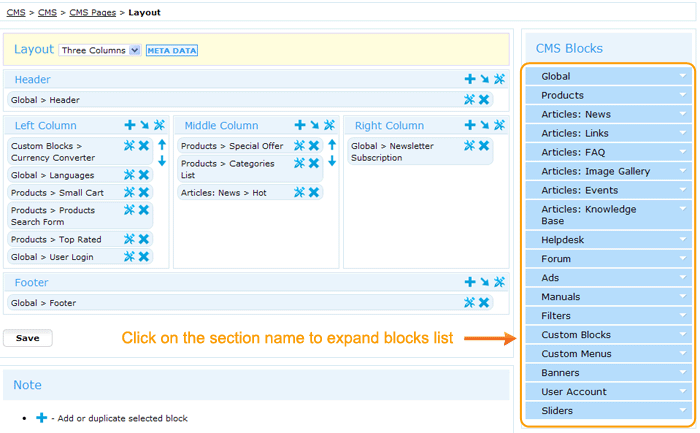This screenshot has width=700, height=433.
Task: Delete Currency Converter block
Action: coord(144,146)
